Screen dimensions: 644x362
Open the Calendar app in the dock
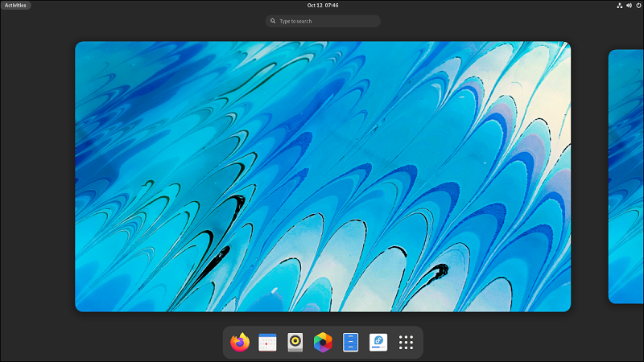pyautogui.click(x=267, y=343)
